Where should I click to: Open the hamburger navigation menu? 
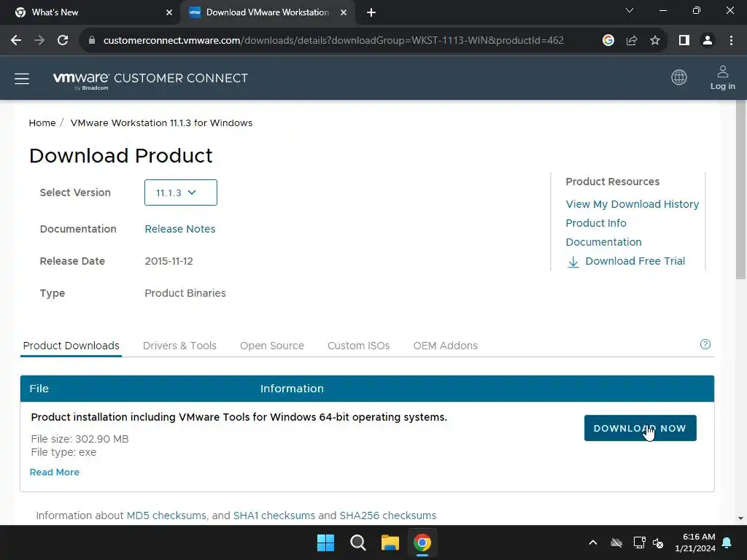(22, 79)
